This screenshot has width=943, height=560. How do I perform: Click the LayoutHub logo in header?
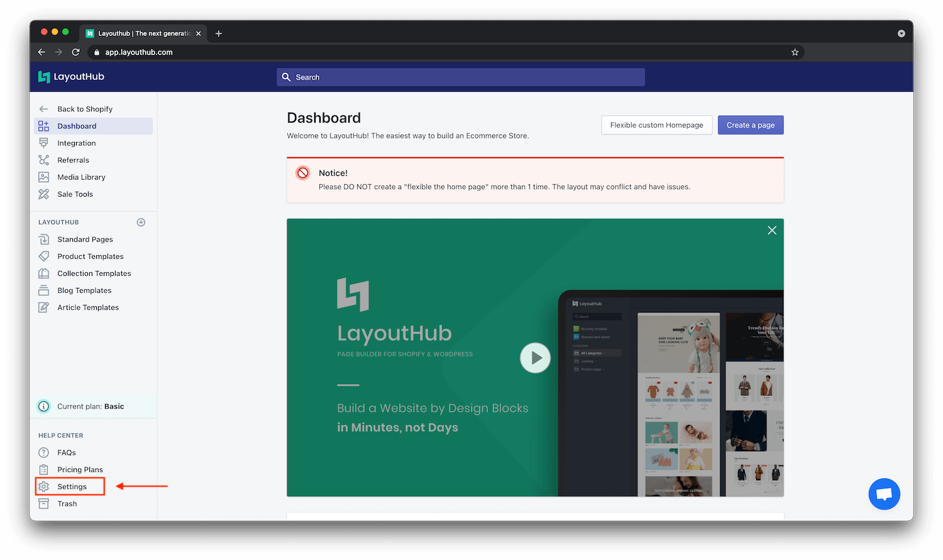coord(71,77)
